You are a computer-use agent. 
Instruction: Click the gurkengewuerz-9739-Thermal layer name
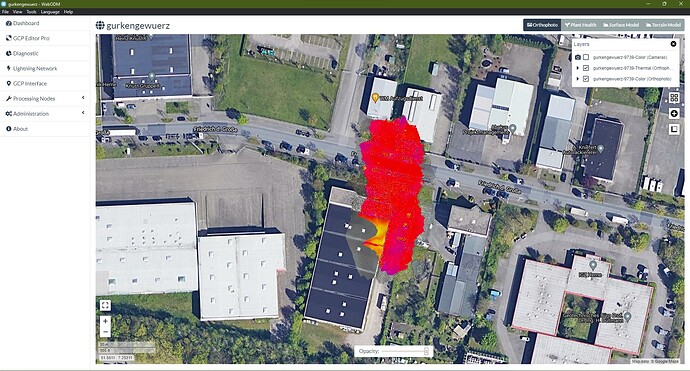coord(632,68)
